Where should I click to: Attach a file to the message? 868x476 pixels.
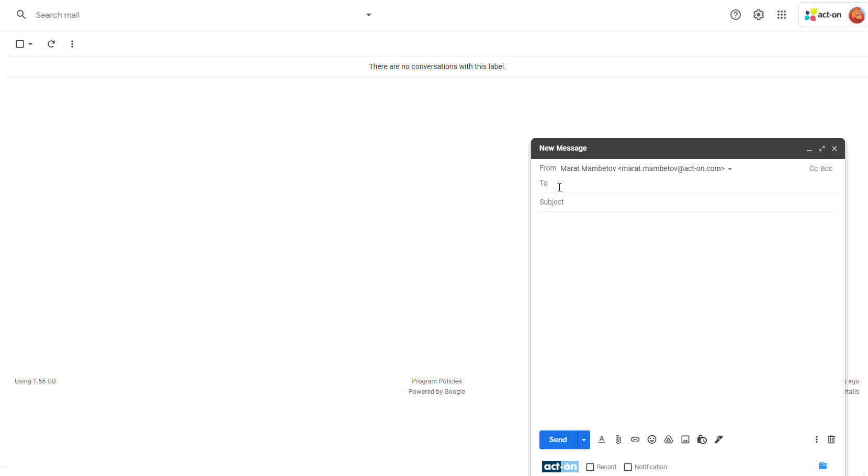click(x=618, y=439)
